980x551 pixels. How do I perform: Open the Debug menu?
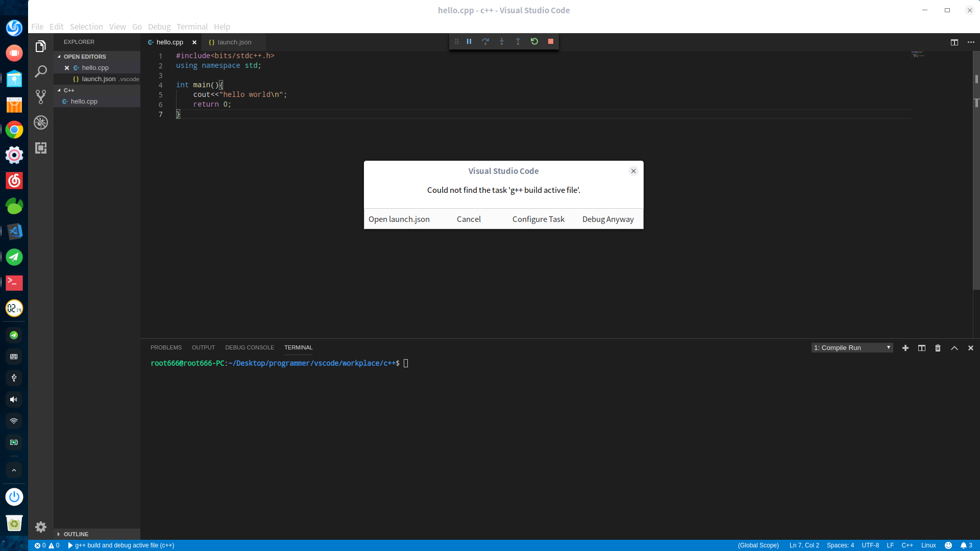159,27
